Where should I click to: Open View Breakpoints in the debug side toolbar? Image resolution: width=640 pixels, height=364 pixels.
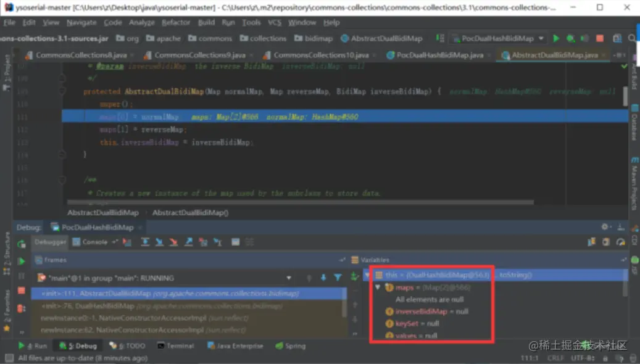21,308
